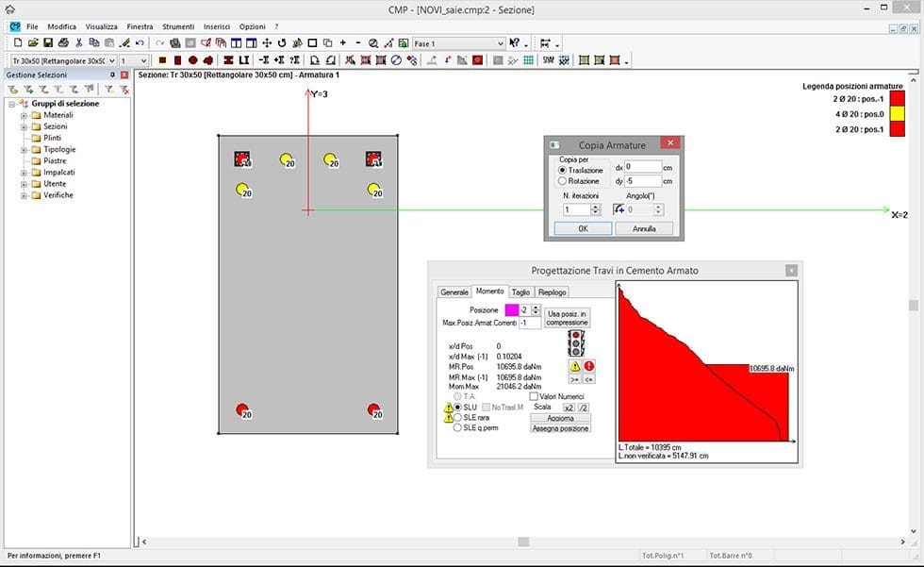
Task: Select the SLE rara radio option
Action: click(458, 417)
